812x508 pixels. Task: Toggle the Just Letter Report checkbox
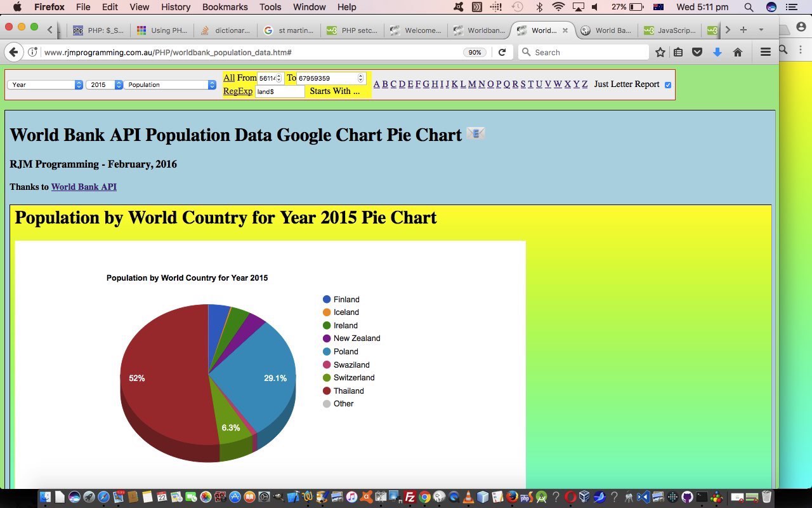[667, 84]
